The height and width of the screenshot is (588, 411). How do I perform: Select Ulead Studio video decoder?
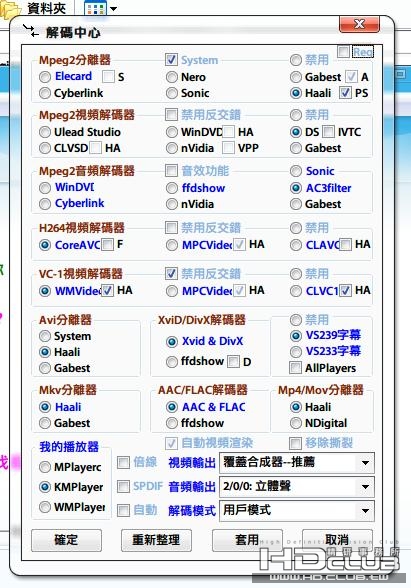[45, 132]
